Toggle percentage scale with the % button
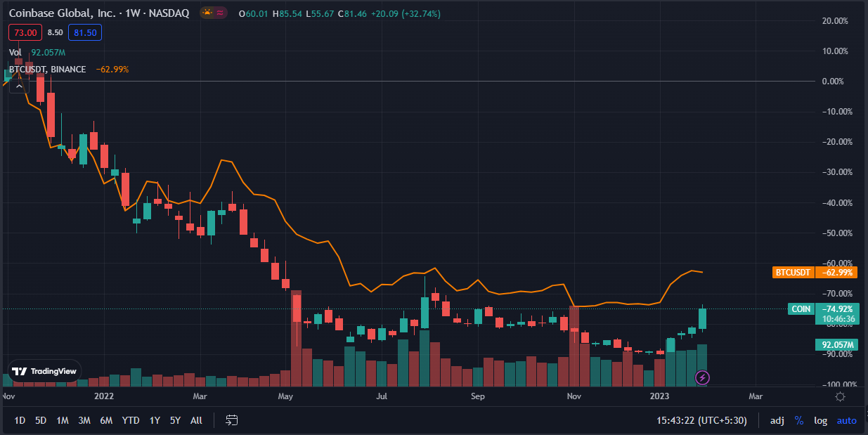The image size is (868, 435). (798, 420)
